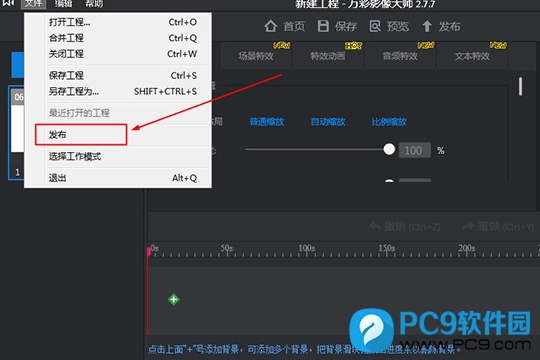Click the 重做 (Ctrl+Y) redo button
Screen dimensions: 540x360
[498, 226]
